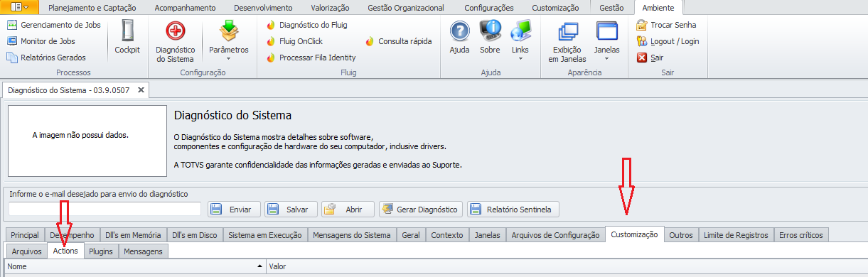
Task: Click the e-mail input field
Action: [x=105, y=209]
